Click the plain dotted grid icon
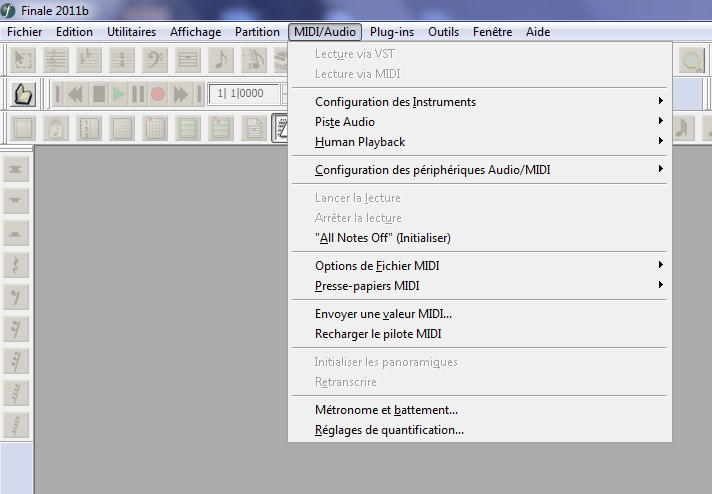 pos(122,128)
